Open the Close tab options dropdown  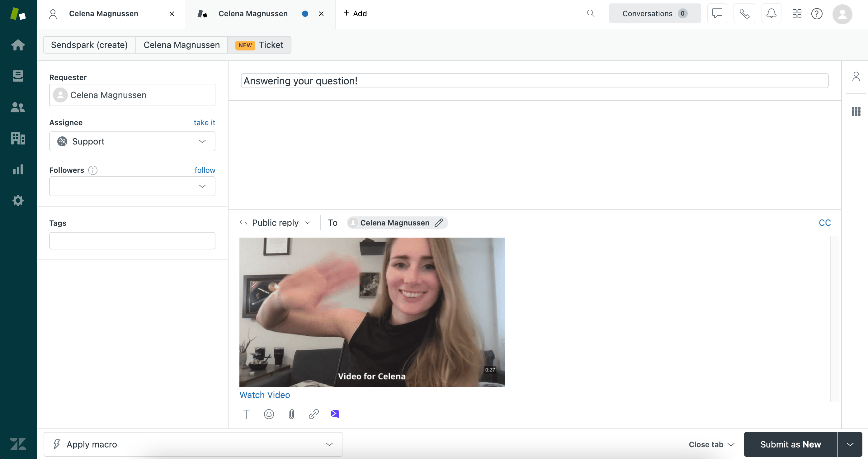pos(711,444)
